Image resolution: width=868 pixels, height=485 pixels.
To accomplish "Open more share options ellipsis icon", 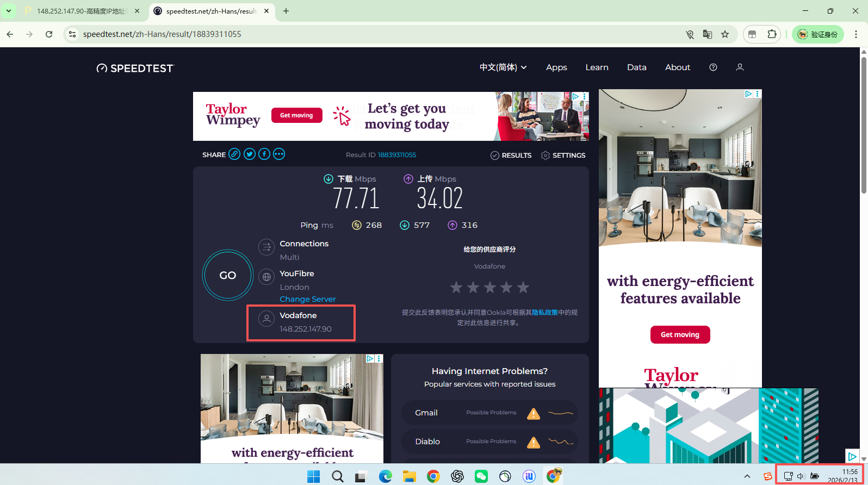I will coord(279,154).
